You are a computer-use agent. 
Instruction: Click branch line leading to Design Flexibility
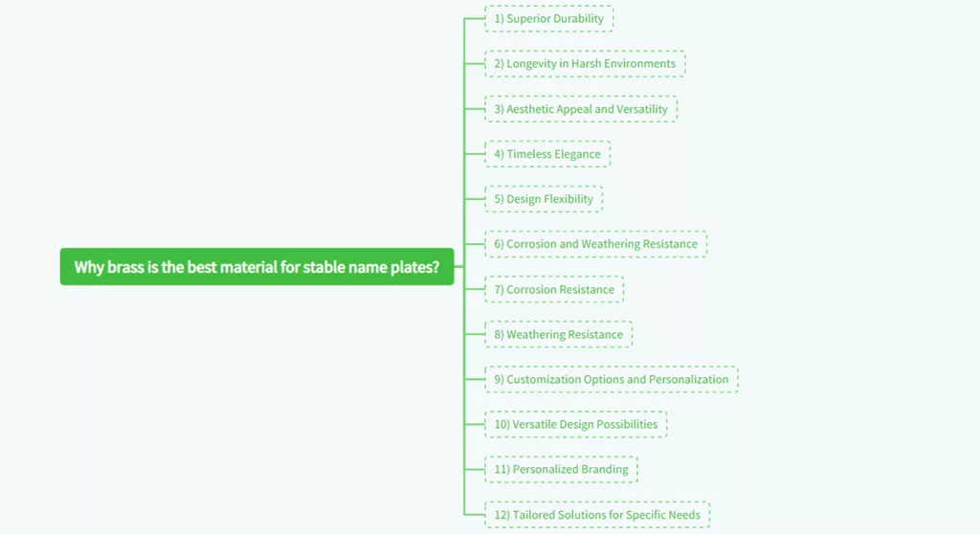pos(475,199)
